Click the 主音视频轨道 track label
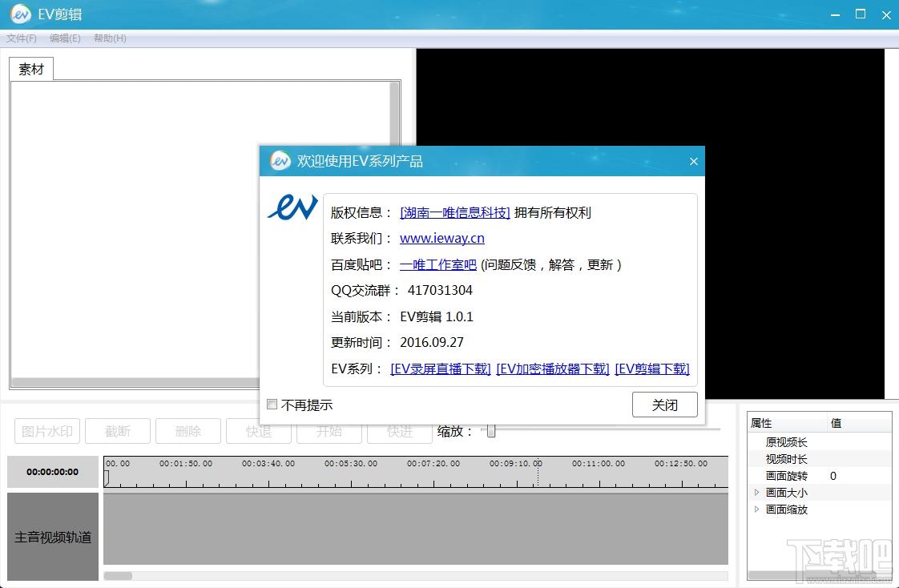 53,537
